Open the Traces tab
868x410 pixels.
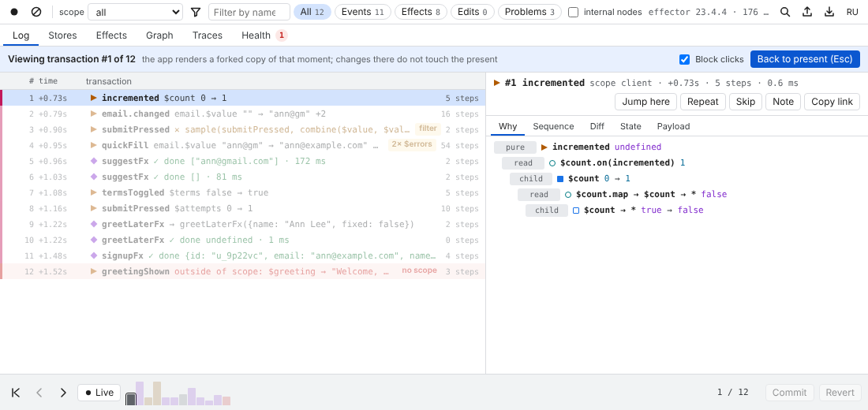coord(208,35)
